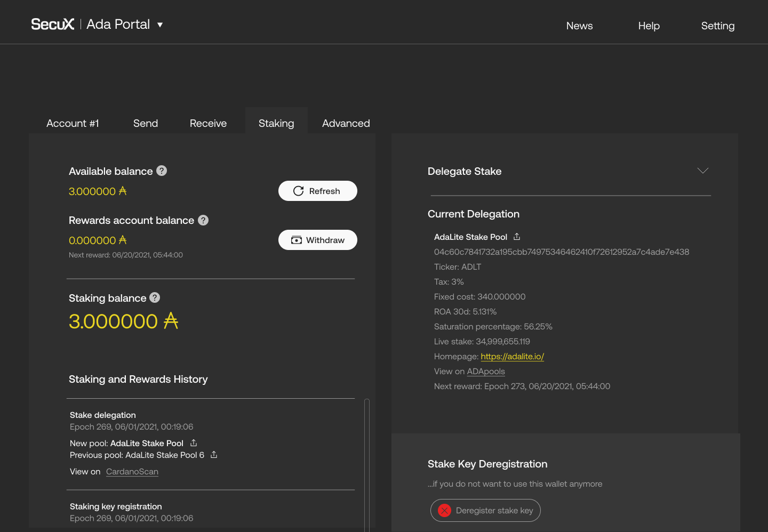Click the Tax: 3% text

click(x=449, y=281)
